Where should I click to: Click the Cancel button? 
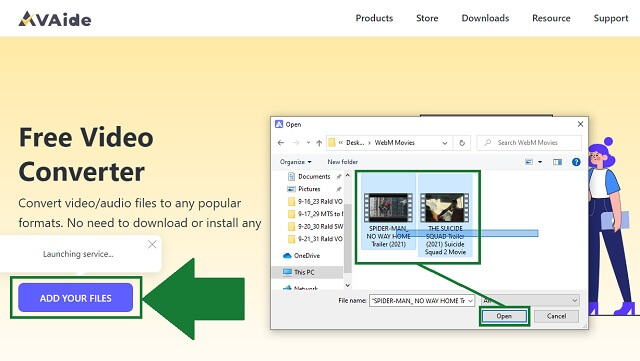coord(556,316)
